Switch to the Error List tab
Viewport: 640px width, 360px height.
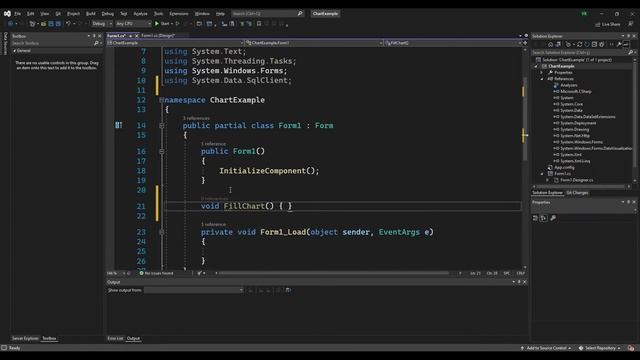(x=115, y=338)
